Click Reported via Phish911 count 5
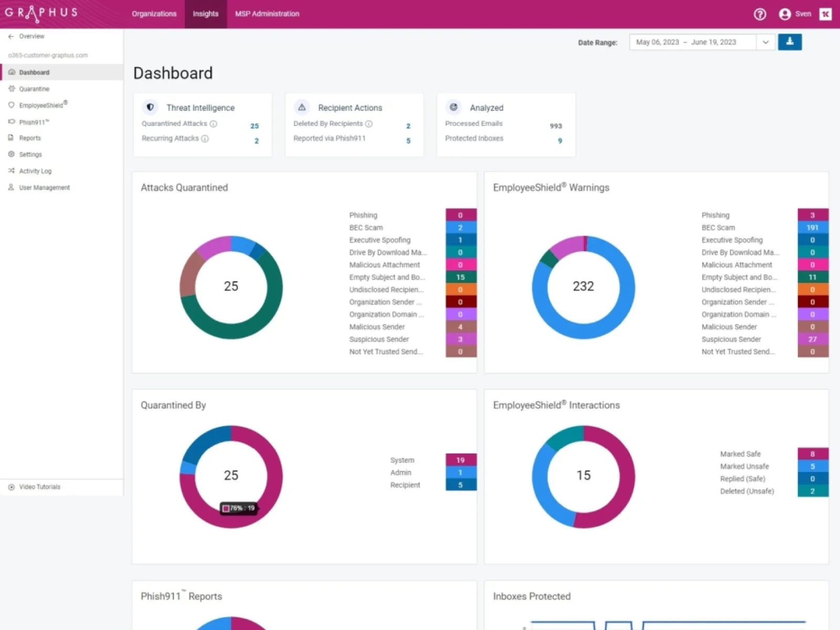The width and height of the screenshot is (840, 630). tap(408, 141)
